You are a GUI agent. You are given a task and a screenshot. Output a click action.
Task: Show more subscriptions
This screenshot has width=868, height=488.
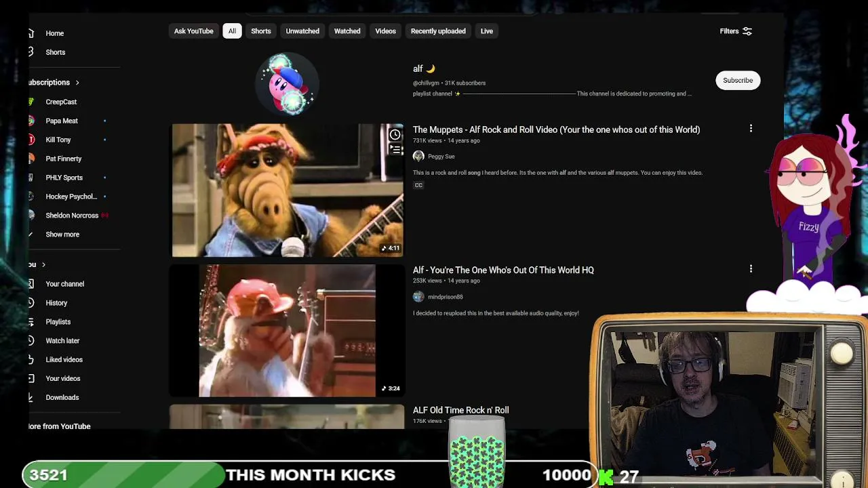point(62,235)
